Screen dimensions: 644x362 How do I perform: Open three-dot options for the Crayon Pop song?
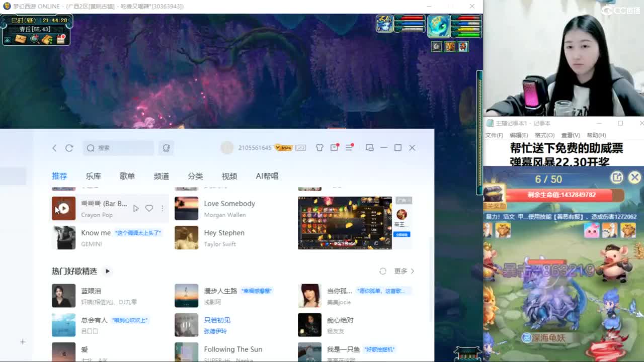pos(162,208)
